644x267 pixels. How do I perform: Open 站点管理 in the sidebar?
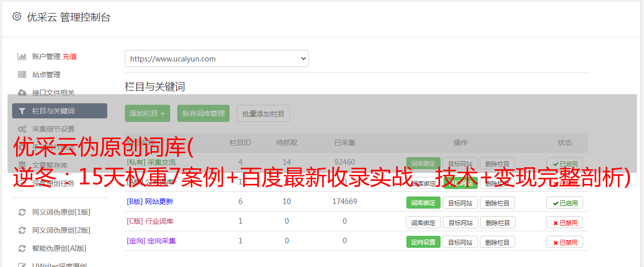[46, 75]
